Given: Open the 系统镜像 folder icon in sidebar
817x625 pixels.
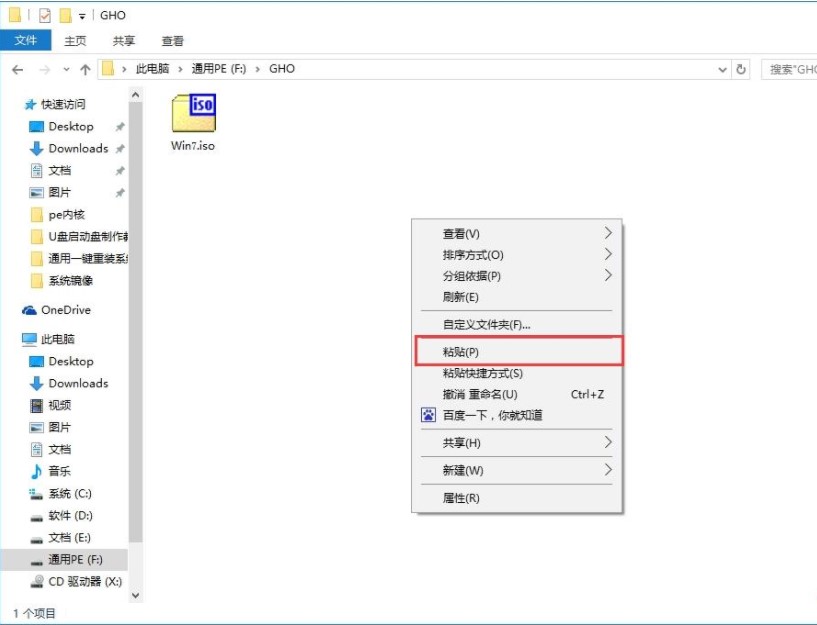Looking at the screenshot, I should (x=36, y=281).
